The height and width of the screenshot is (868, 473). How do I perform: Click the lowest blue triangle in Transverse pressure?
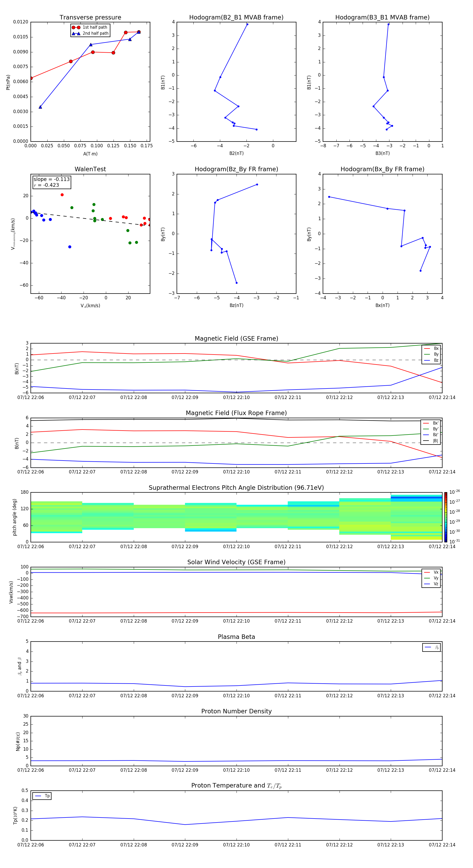pyautogui.click(x=40, y=107)
